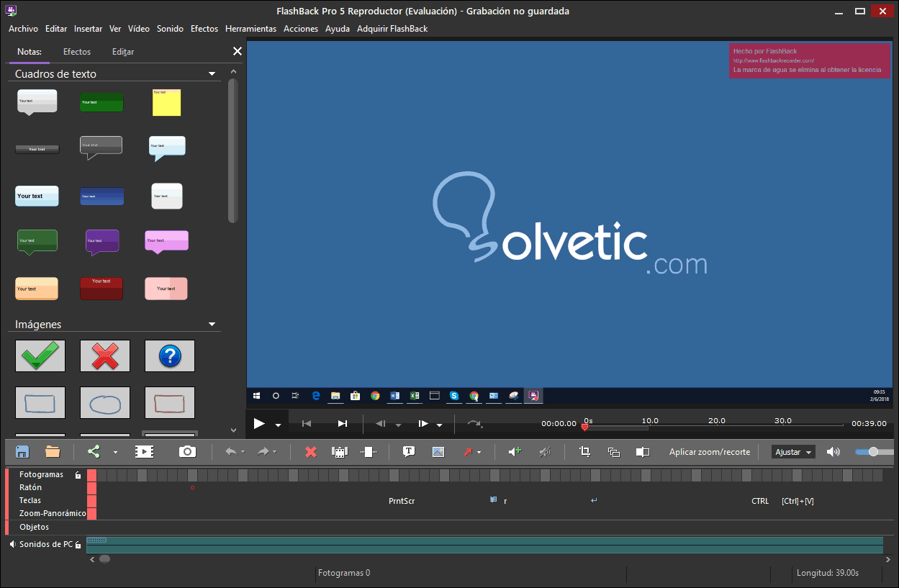Image resolution: width=899 pixels, height=588 pixels.
Task: Take a snapshot with the camera icon
Action: (187, 452)
